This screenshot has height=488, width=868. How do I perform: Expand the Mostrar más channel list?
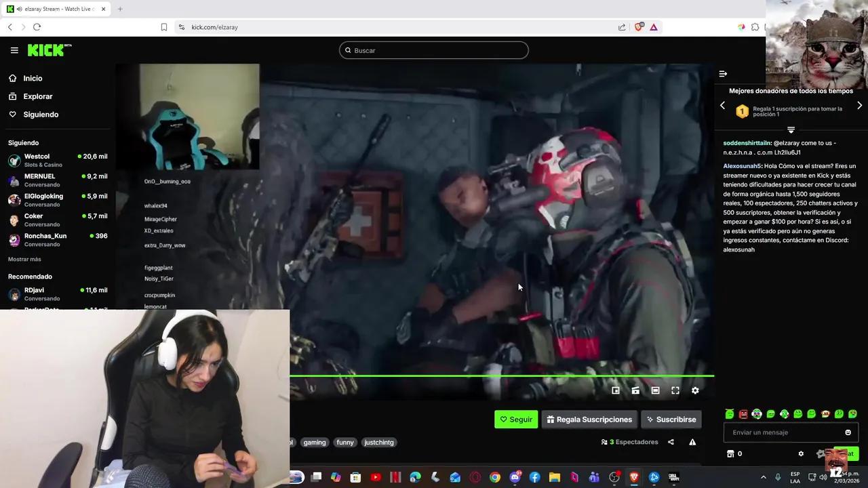[x=24, y=260]
